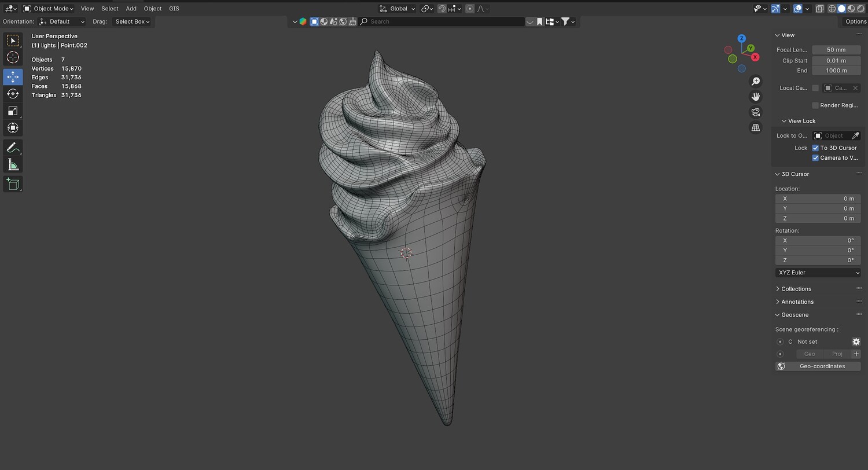Open the Global transform orientation dropdown
The image size is (868, 470).
pos(398,9)
